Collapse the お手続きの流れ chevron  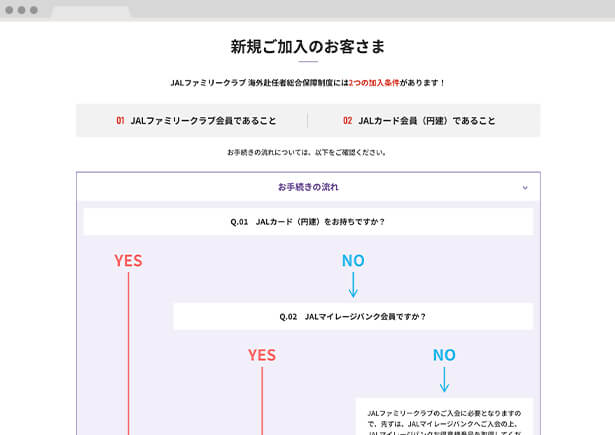tap(525, 188)
